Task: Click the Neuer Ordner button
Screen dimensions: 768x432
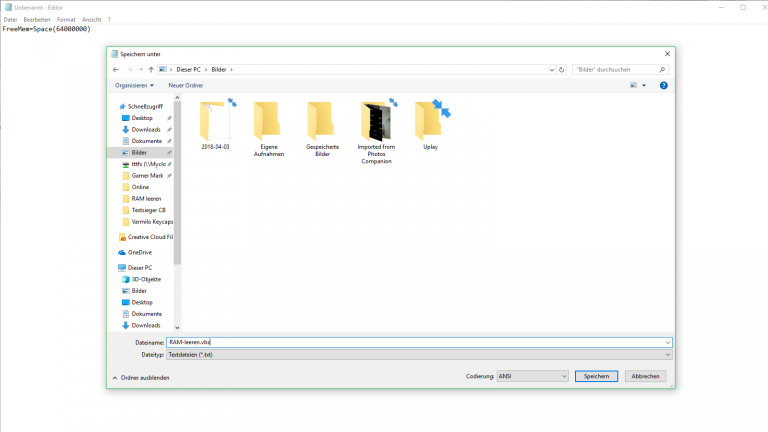Action: (x=186, y=85)
